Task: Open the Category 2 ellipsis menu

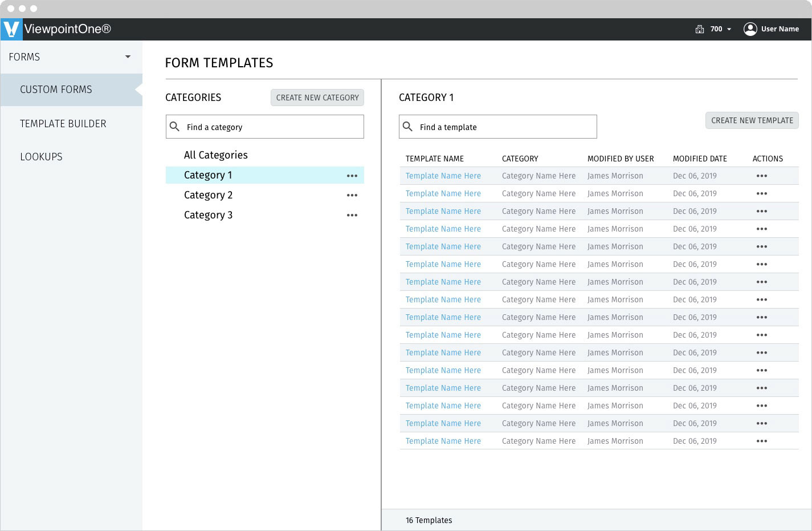Action: (x=352, y=196)
